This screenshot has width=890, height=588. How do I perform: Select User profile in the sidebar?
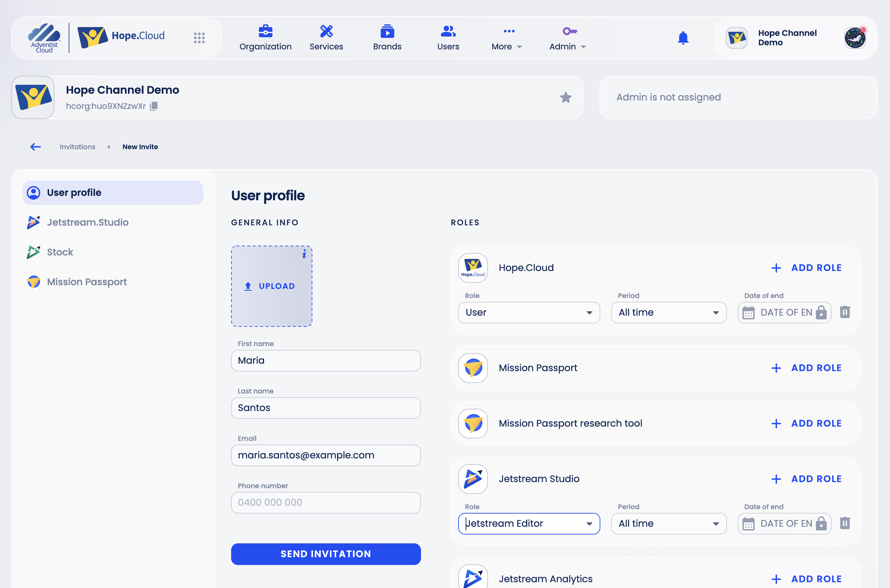click(x=113, y=193)
